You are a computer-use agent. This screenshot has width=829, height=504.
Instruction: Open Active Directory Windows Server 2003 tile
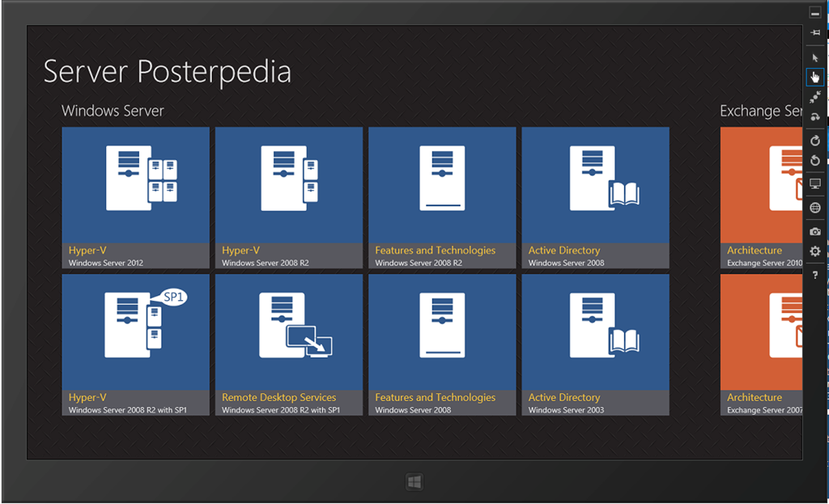pyautogui.click(x=595, y=345)
